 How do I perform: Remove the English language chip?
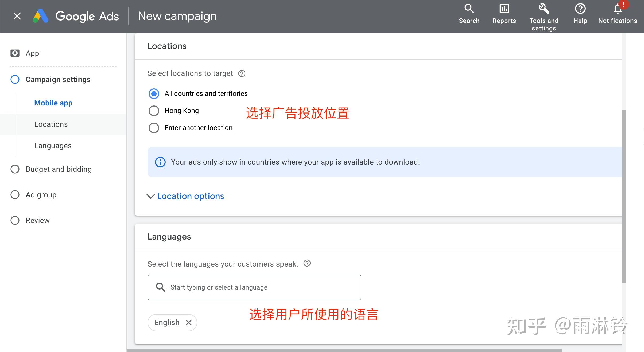tap(189, 323)
